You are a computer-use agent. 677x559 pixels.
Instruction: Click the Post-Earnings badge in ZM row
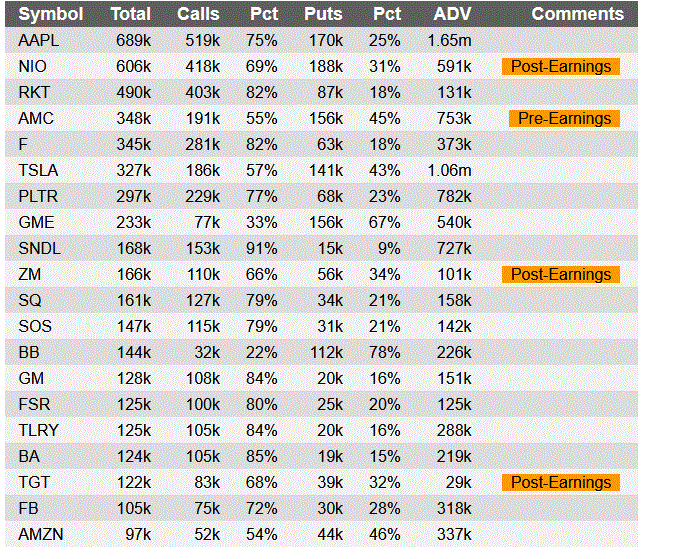(561, 274)
